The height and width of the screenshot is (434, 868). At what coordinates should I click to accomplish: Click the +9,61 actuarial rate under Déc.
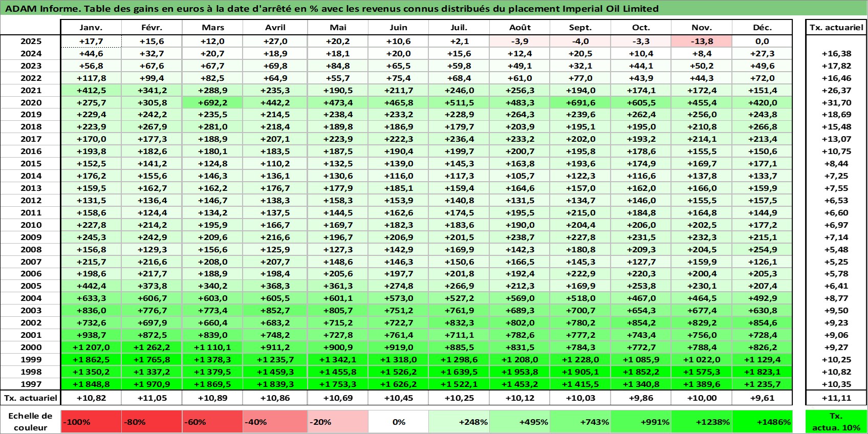pyautogui.click(x=762, y=398)
